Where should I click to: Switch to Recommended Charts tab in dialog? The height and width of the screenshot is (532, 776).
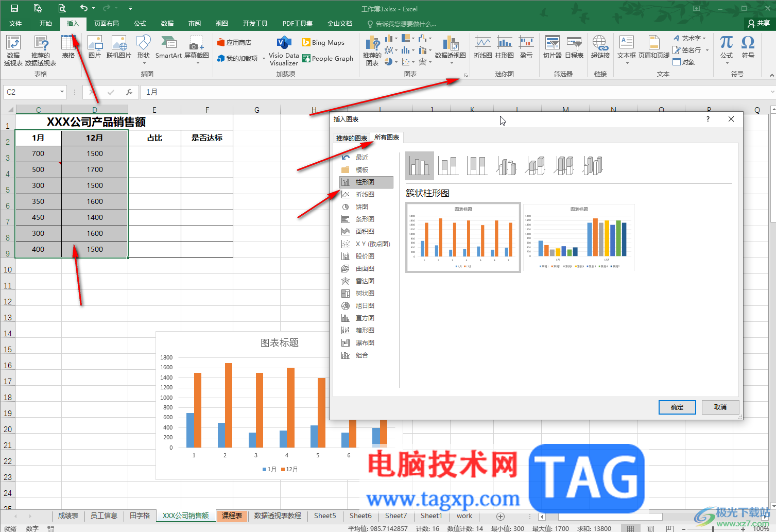[352, 138]
